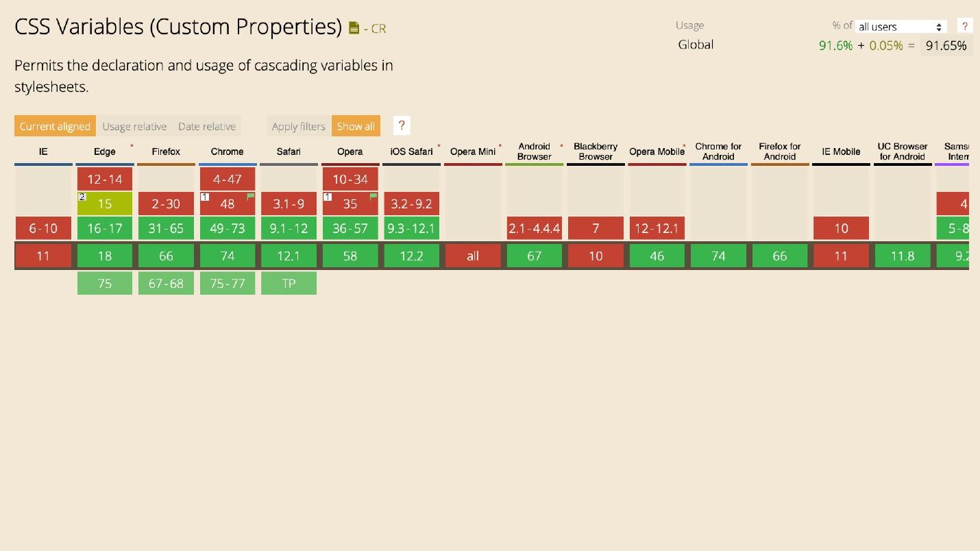
Task: Click the note 1 badge on Chrome 48
Action: (205, 197)
